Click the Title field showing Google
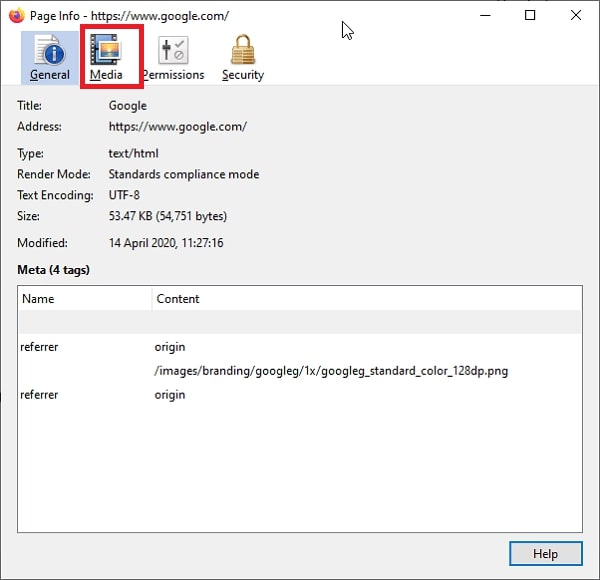Screen dimensions: 600x580 pos(128,106)
